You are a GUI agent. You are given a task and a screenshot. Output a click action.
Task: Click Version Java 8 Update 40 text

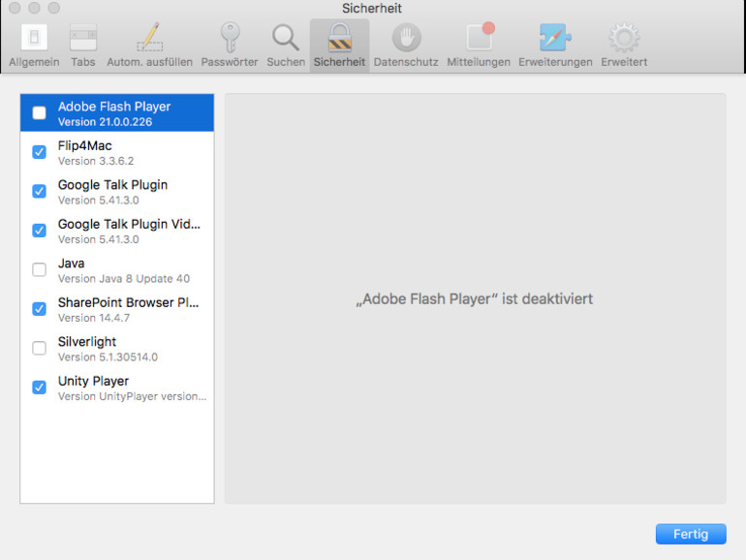coord(124,279)
